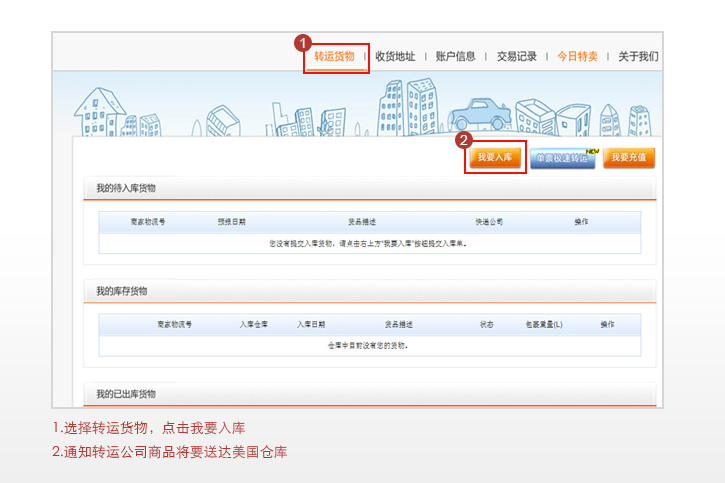
Task: Click the 我要充值 button
Action: point(629,158)
